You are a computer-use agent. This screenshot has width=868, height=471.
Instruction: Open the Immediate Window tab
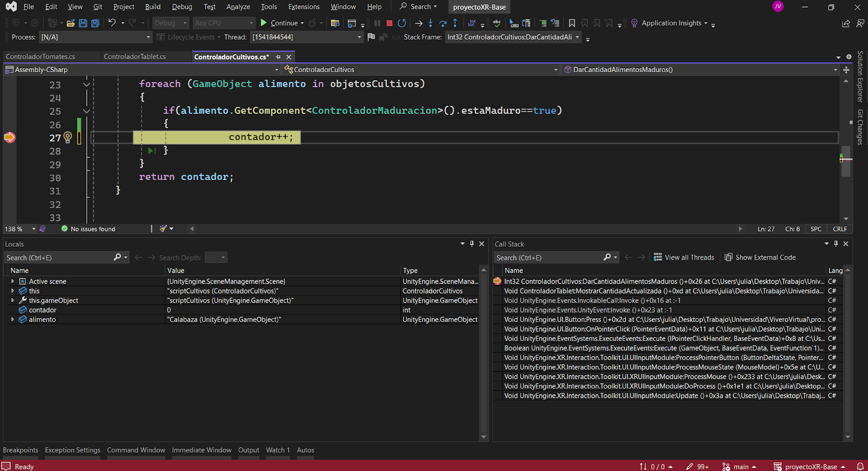[201, 450]
